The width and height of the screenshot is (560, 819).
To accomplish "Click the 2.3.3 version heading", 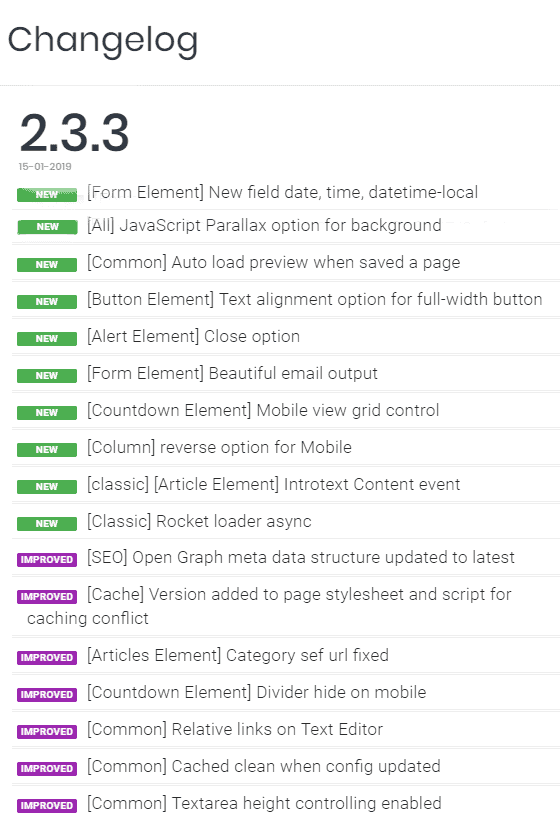I will [x=74, y=133].
